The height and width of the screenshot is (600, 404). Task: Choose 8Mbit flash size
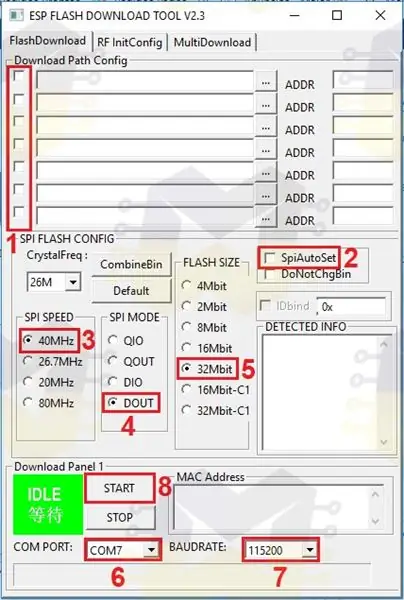point(186,327)
